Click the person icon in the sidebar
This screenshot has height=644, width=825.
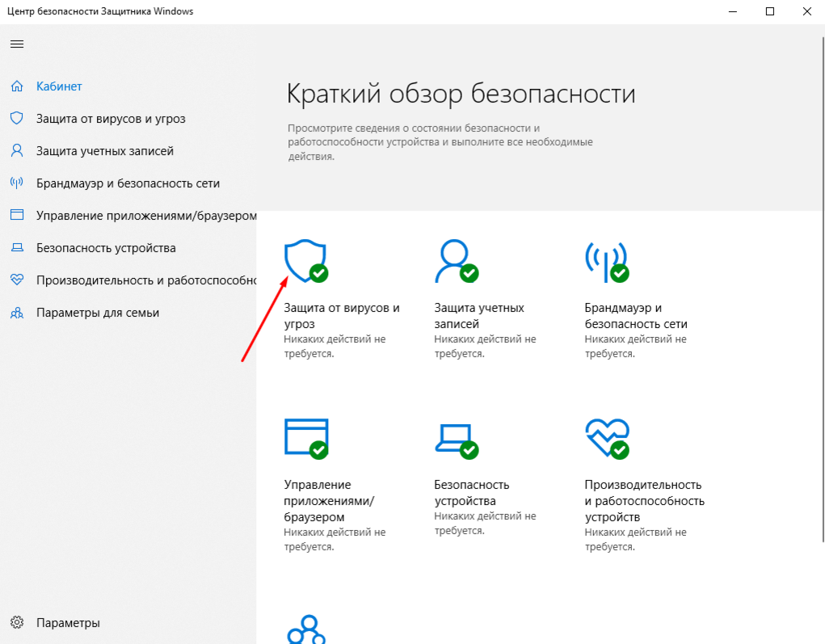(17, 150)
